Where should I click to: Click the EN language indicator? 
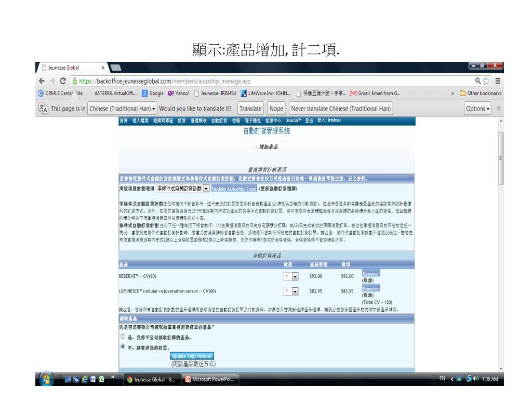pyautogui.click(x=442, y=378)
